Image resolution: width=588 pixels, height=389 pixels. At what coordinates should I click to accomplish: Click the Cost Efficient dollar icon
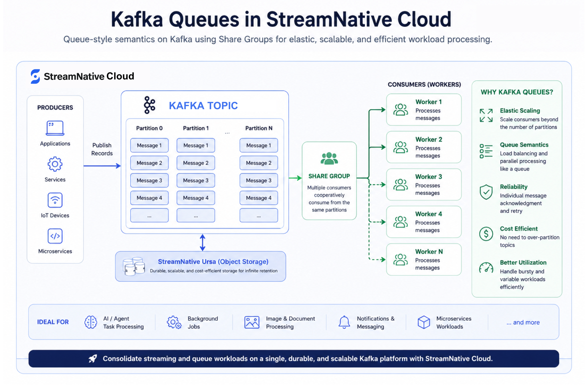point(486,234)
